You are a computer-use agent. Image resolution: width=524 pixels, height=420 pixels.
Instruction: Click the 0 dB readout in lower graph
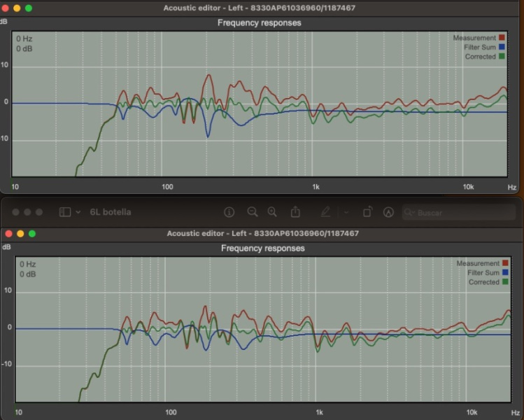tap(27, 274)
